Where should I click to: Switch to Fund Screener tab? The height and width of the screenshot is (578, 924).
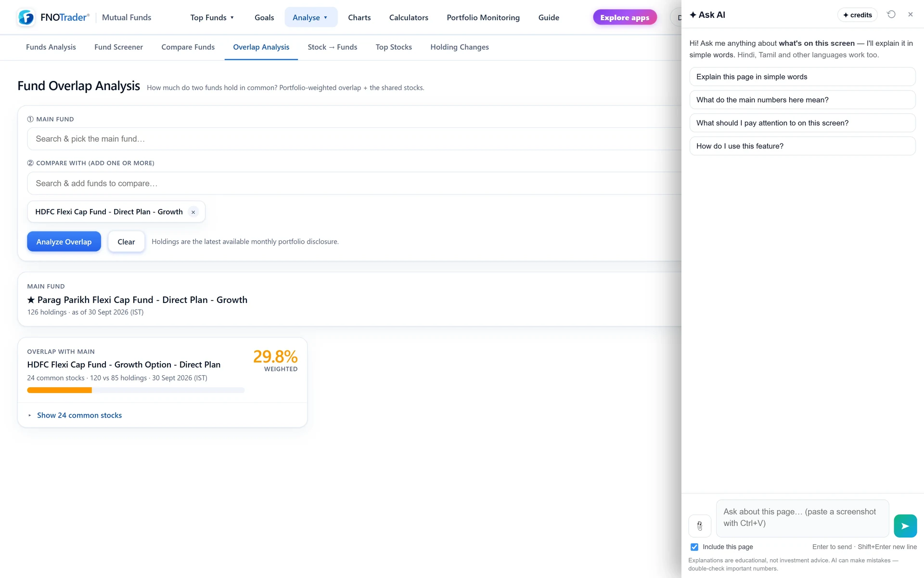pyautogui.click(x=118, y=47)
